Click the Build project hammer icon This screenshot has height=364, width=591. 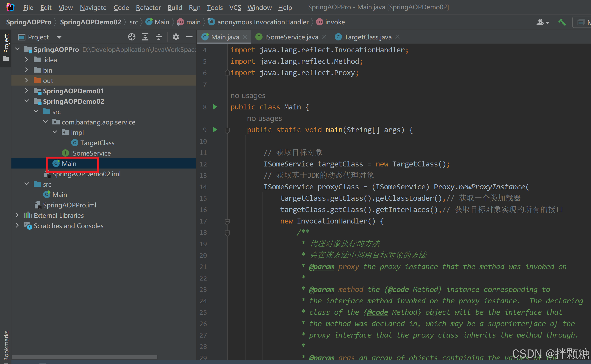(x=562, y=22)
